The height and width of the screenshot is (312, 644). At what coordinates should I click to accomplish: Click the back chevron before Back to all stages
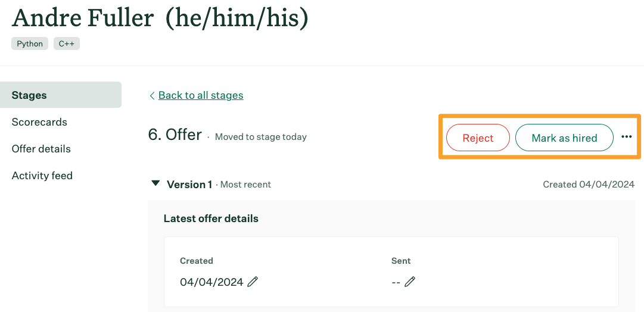pyautogui.click(x=152, y=96)
